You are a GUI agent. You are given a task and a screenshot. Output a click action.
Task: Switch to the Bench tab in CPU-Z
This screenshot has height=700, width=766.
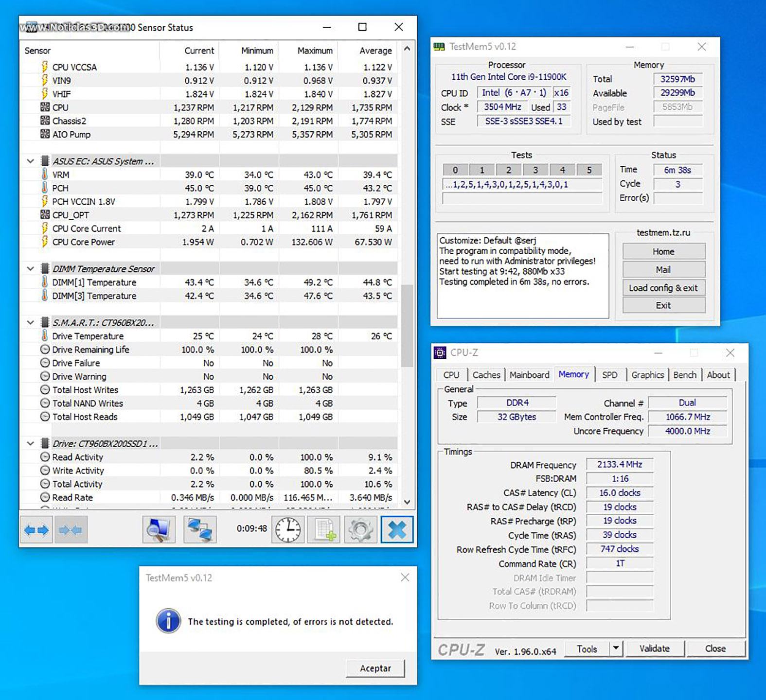[x=685, y=375]
